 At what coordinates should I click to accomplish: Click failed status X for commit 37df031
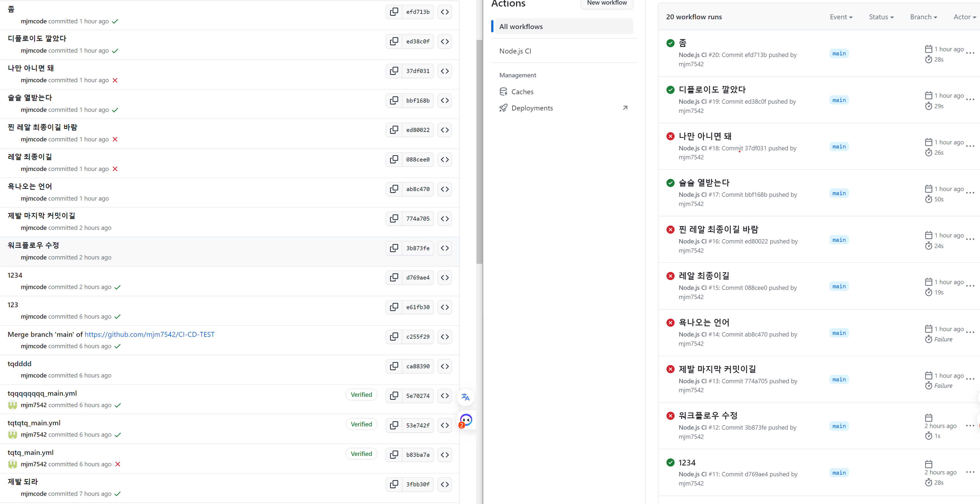coord(115,80)
